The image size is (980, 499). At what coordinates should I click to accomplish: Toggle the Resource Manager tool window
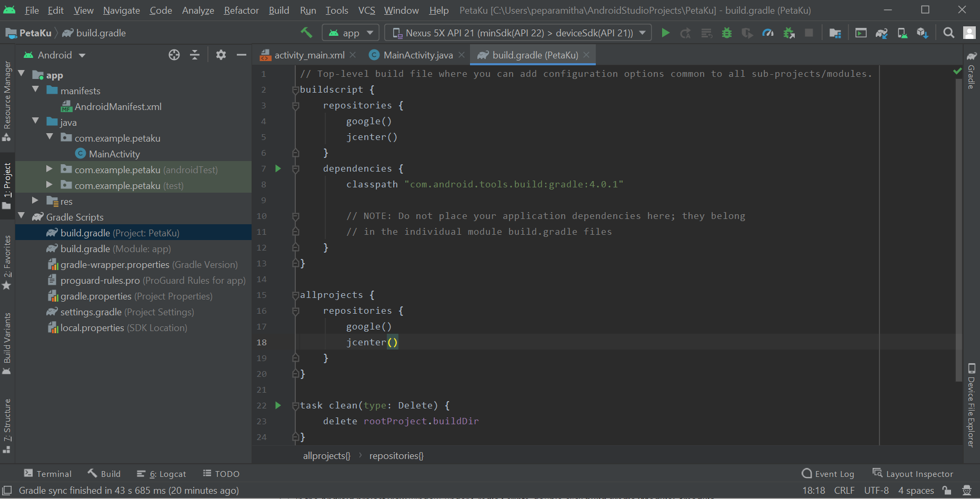[x=7, y=101]
